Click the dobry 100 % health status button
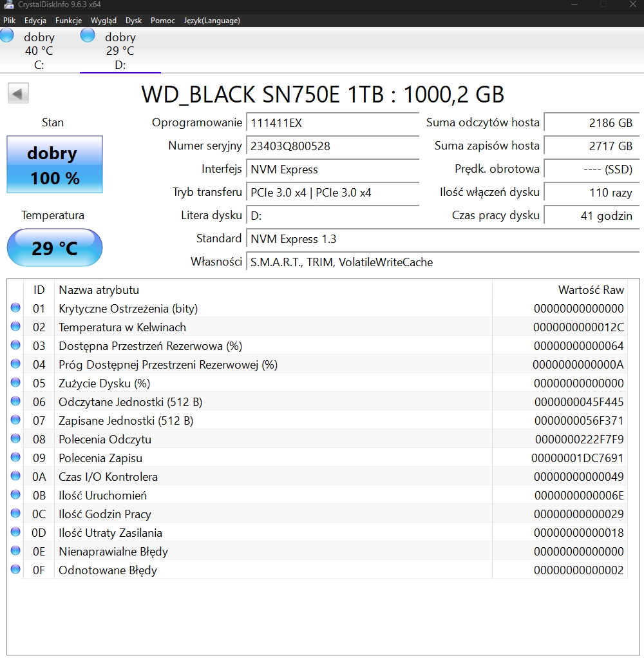This screenshot has height=658, width=644. [55, 165]
